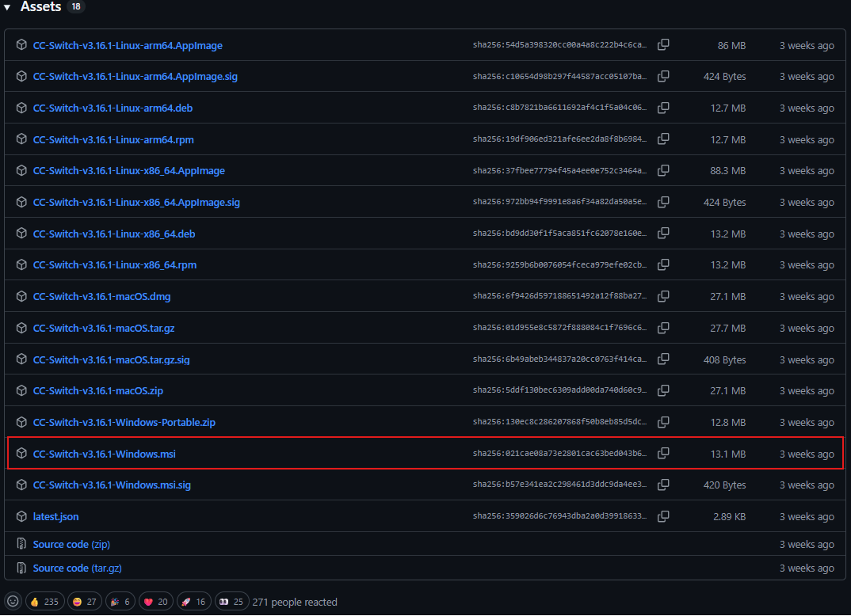Click the package icon beside Linux-arm64.AppImage
Screen dimensions: 851x616
pyautogui.click(x=21, y=44)
